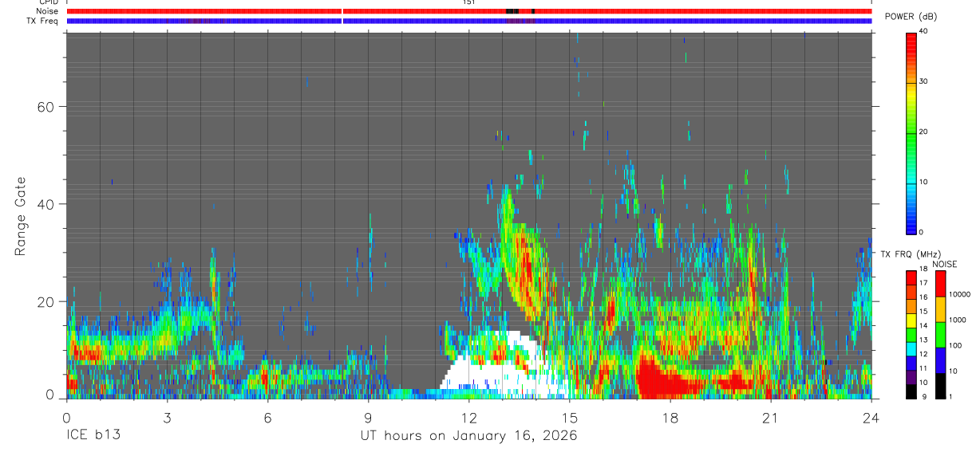Click the blue 11-12 MHz swatch in the TX FRQ legend

click(911, 363)
